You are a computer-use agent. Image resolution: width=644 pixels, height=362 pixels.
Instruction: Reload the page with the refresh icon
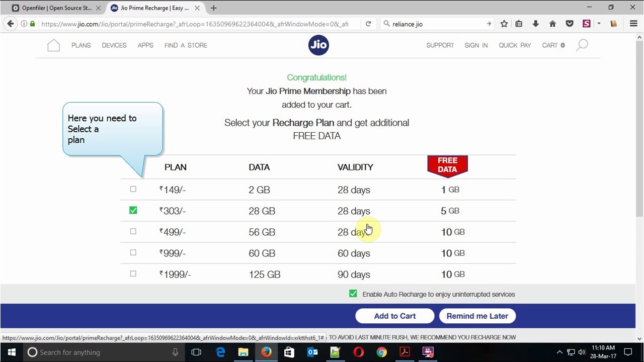[x=368, y=24]
